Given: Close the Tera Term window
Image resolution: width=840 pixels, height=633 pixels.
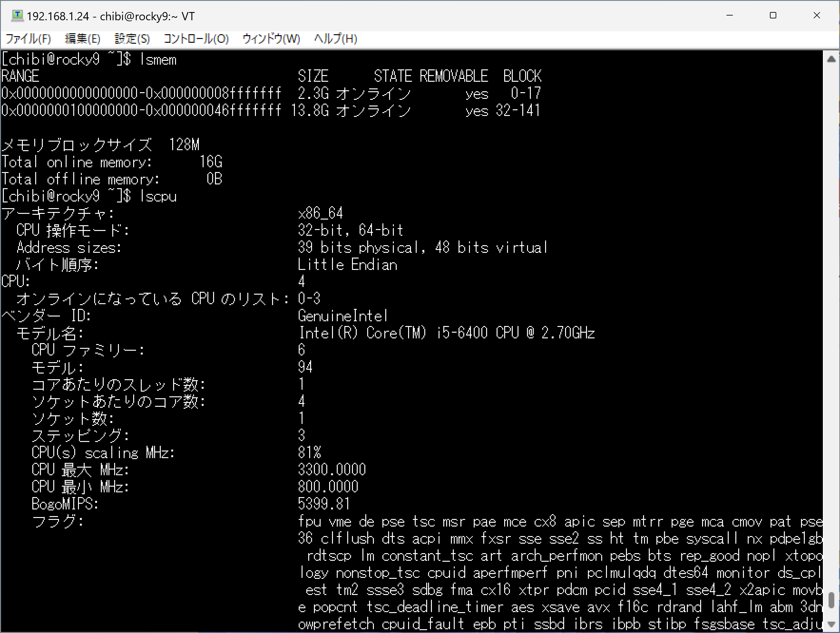Looking at the screenshot, I should point(817,16).
